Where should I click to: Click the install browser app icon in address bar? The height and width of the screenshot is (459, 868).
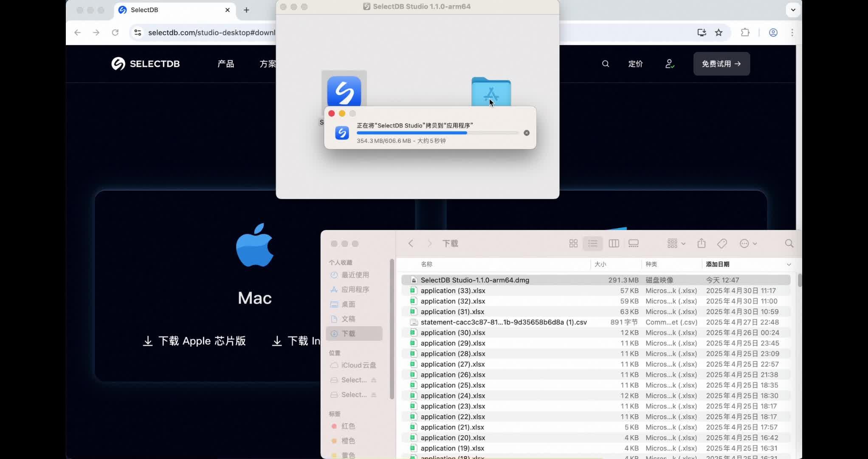pos(702,32)
